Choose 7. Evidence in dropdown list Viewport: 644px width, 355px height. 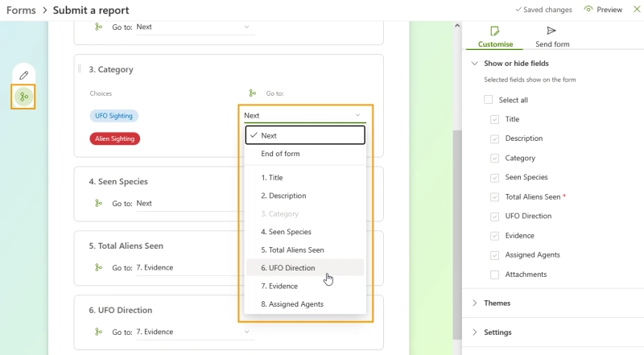(x=305, y=286)
